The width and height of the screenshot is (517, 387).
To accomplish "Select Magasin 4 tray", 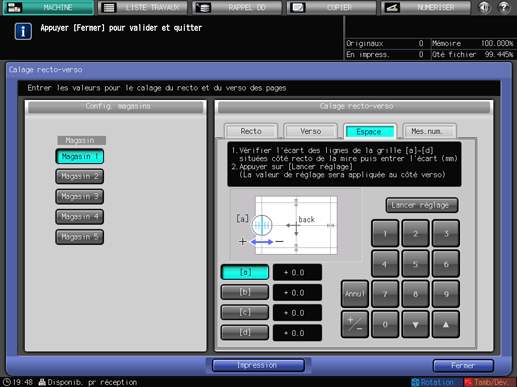I will coord(80,217).
